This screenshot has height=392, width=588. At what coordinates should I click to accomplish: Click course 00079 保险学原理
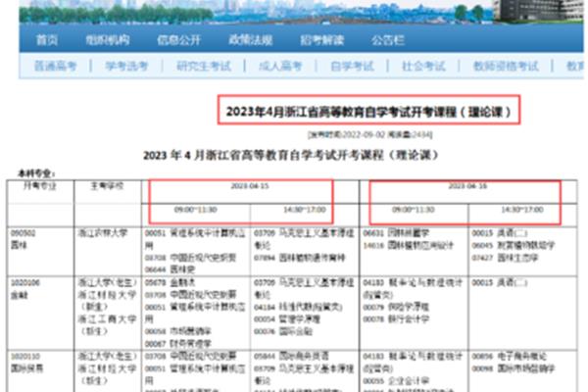coord(396,307)
